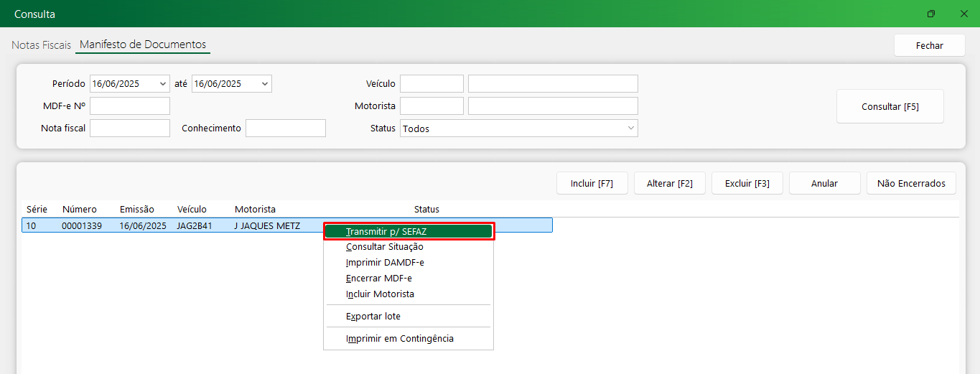Click the MDF-e Nº input field

click(x=130, y=106)
